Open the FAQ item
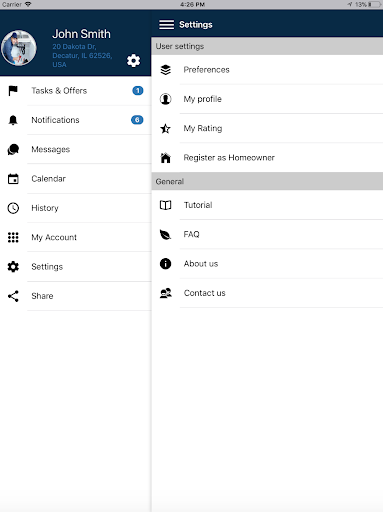Viewport: 383px width, 512px height. [x=267, y=234]
